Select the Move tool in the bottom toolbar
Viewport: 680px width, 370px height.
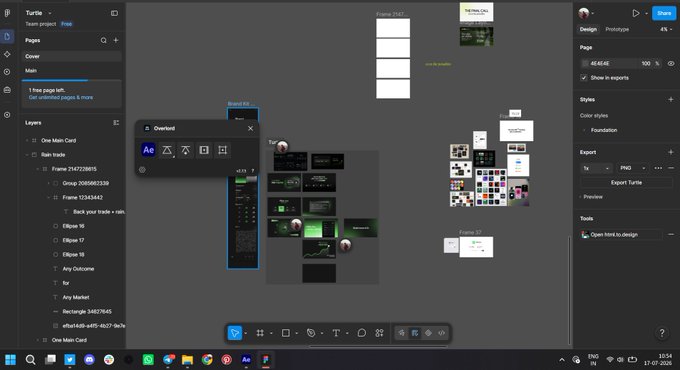click(x=235, y=333)
